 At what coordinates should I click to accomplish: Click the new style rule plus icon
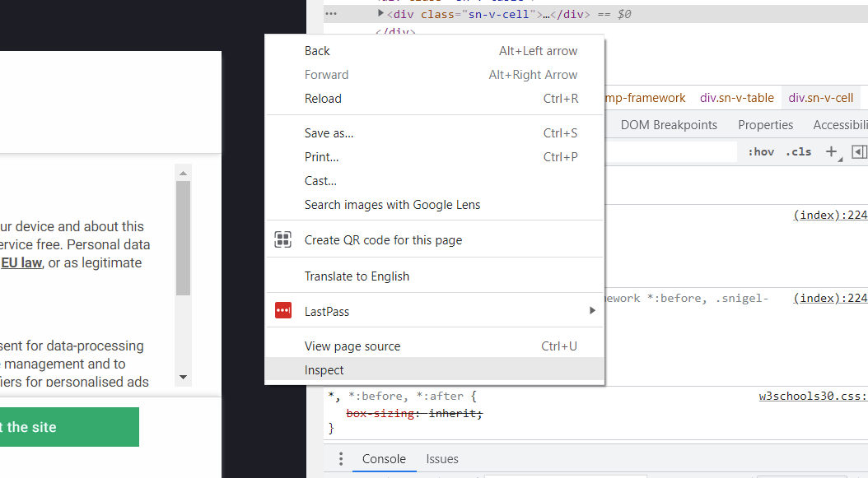[832, 151]
